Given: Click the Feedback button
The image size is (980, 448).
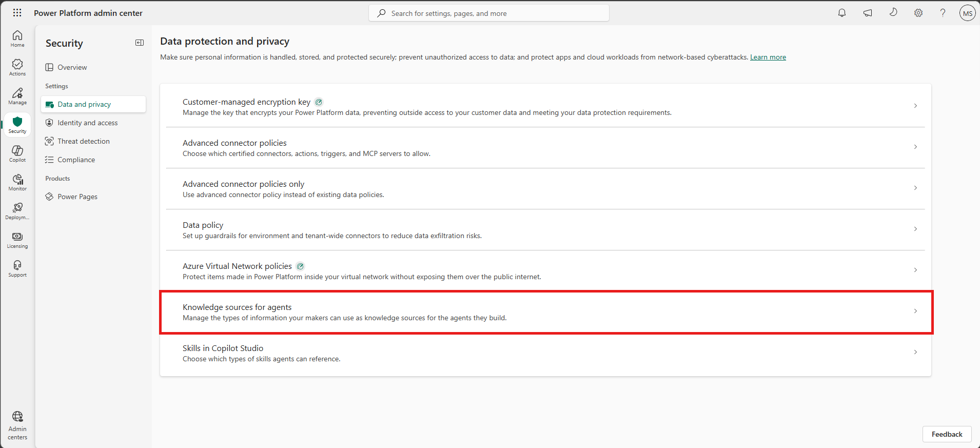Looking at the screenshot, I should (x=947, y=434).
